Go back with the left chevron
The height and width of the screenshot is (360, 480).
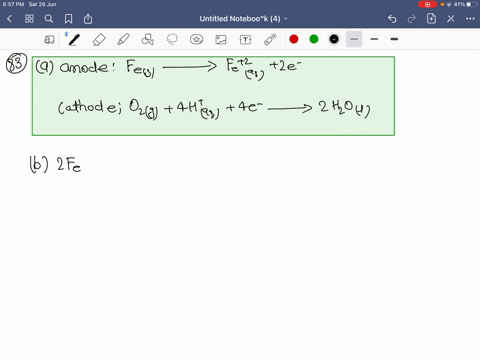[x=9, y=19]
